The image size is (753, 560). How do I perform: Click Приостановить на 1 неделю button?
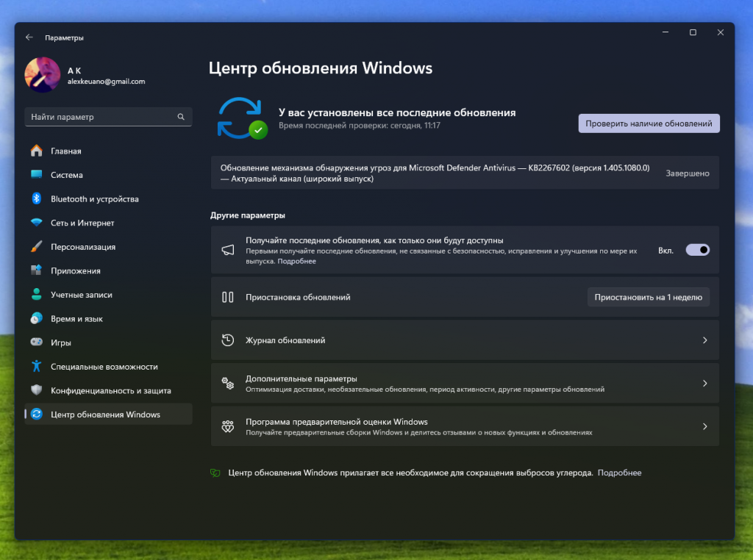[x=649, y=298]
